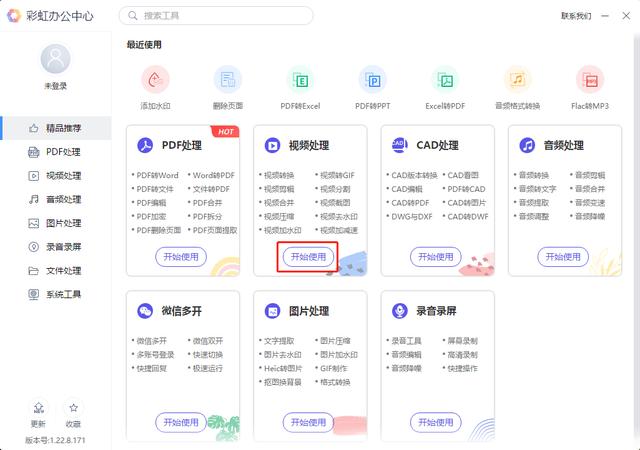Click 音频合并 in 音频处理 card

pyautogui.click(x=590, y=189)
